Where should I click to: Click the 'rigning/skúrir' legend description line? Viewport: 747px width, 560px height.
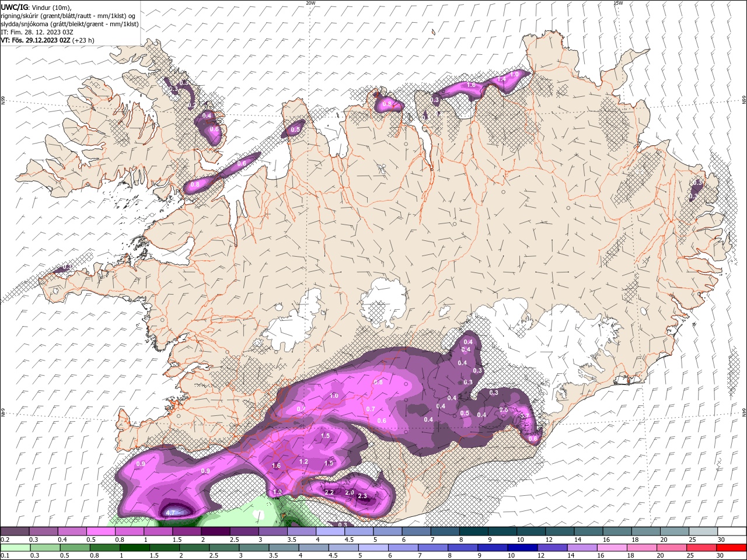coord(68,16)
